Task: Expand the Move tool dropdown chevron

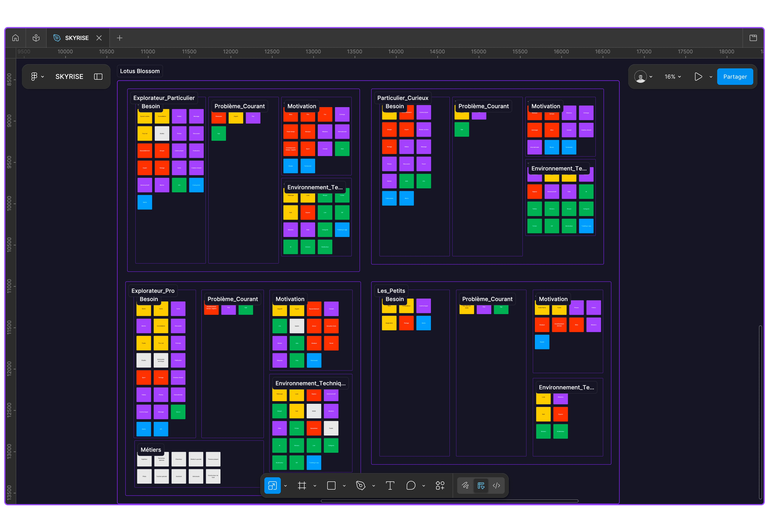Action: 285,486
